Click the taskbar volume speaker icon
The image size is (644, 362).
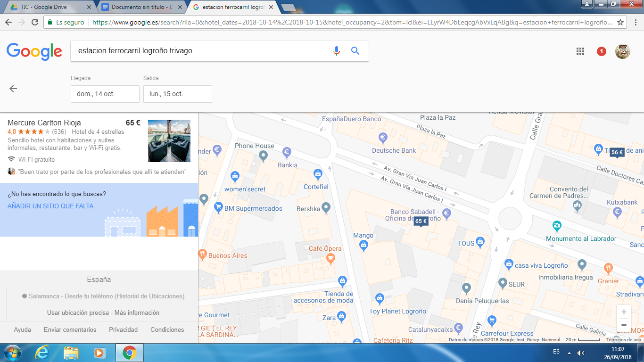580,353
